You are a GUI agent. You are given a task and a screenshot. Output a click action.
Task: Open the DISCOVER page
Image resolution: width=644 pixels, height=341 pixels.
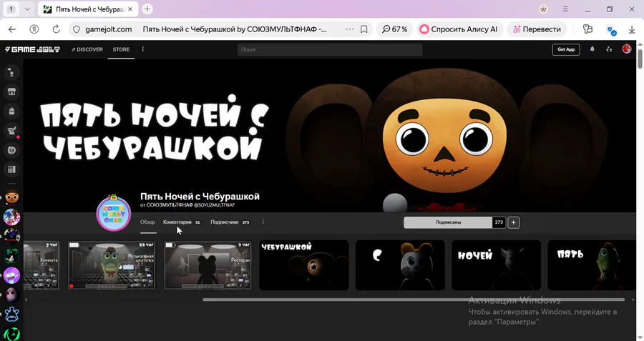point(87,49)
